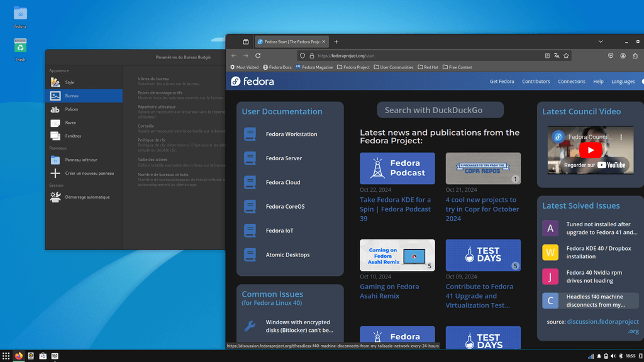Open the Firefox account icon
Viewport: 644px width, 362px height.
[x=623, y=56]
